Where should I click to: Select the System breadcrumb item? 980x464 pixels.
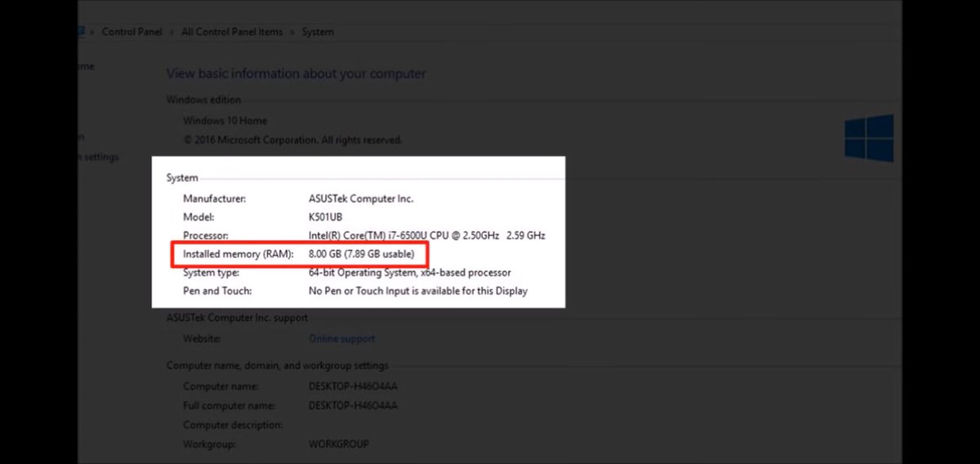point(318,32)
